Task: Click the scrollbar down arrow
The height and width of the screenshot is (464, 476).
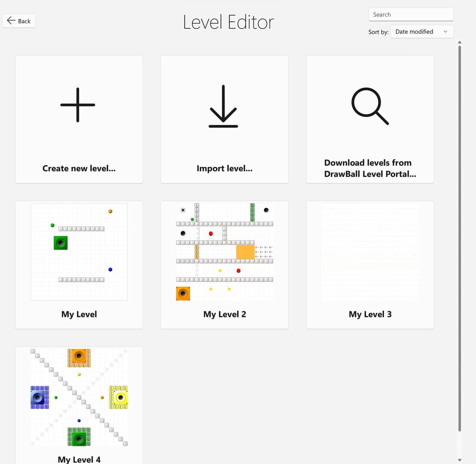Action: (460, 460)
